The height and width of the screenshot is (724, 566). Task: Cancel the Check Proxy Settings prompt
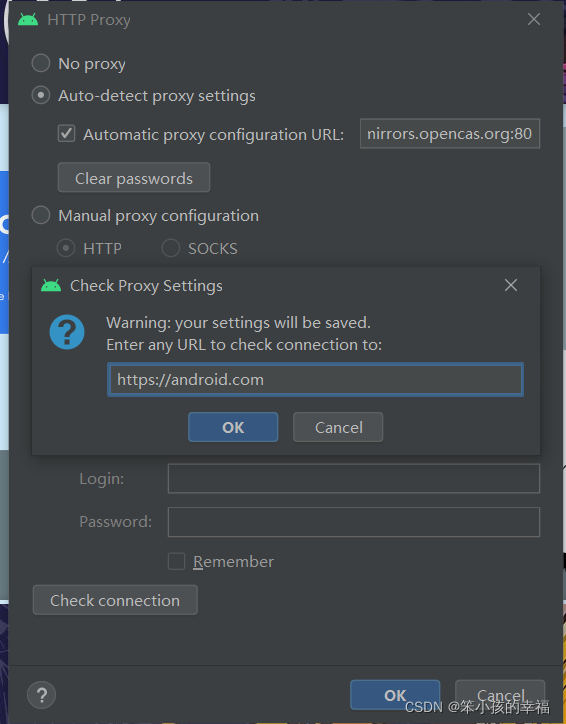click(x=338, y=427)
